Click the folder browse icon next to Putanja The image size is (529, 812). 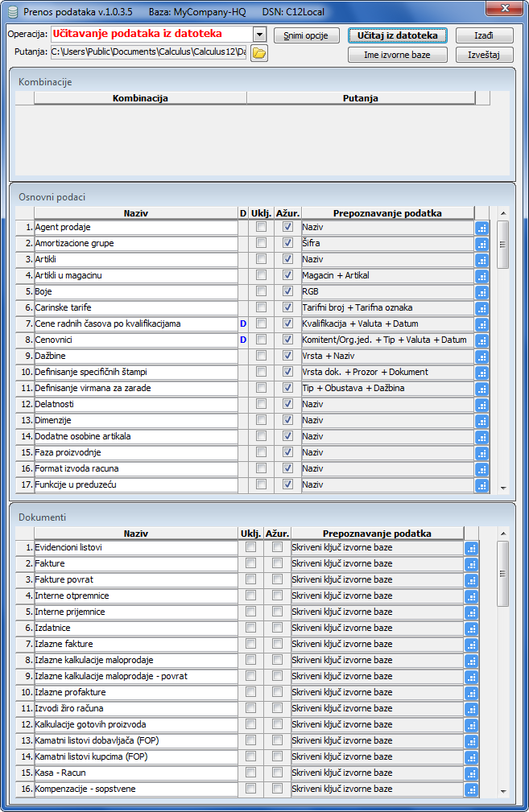(x=258, y=53)
